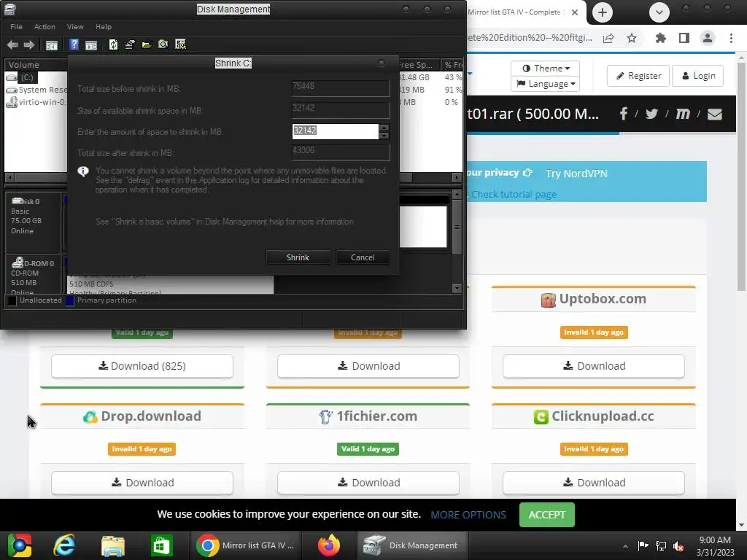Click the shrink amount input field
Viewport: 747px width, 560px height.
click(336, 131)
